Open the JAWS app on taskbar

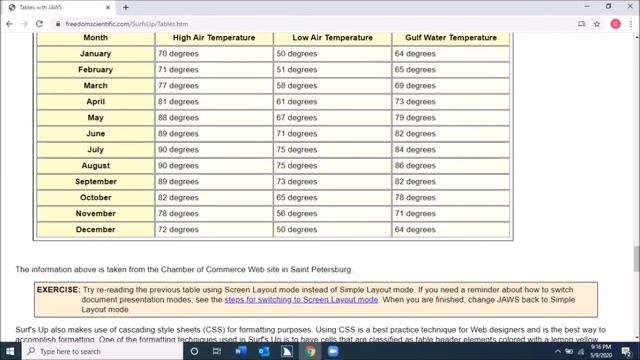pyautogui.click(x=287, y=351)
